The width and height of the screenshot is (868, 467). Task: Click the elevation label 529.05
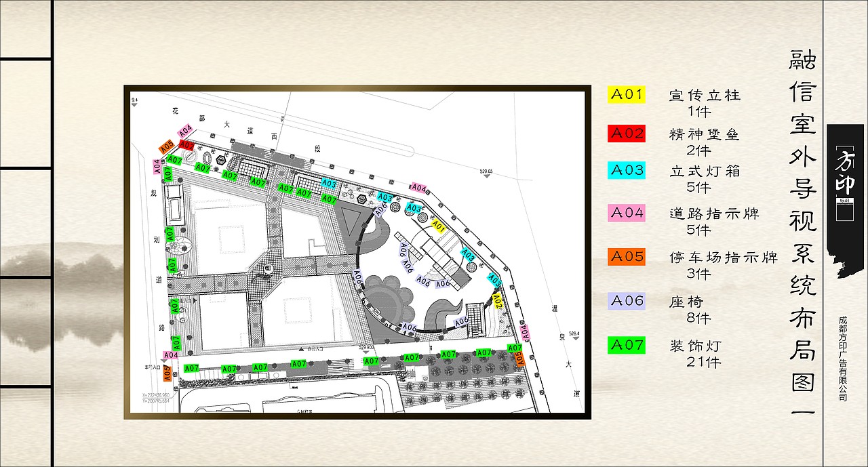point(486,171)
